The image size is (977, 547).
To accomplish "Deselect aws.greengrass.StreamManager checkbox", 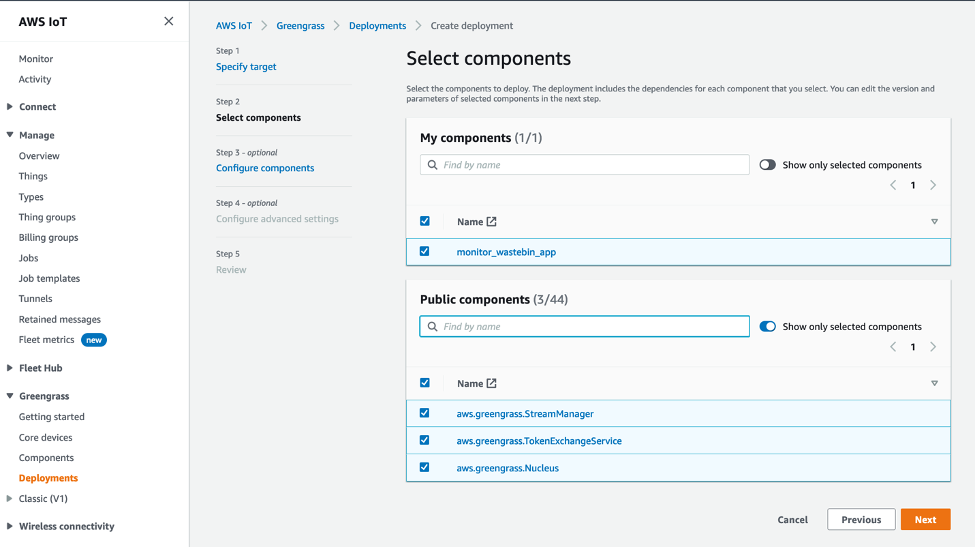I will pos(425,413).
